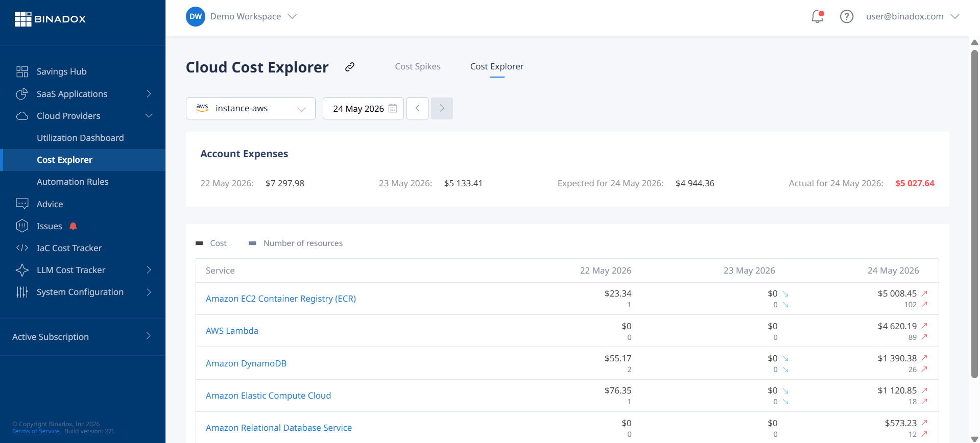The image size is (980, 443).
Task: Click the Binadox logo
Action: [x=50, y=19]
